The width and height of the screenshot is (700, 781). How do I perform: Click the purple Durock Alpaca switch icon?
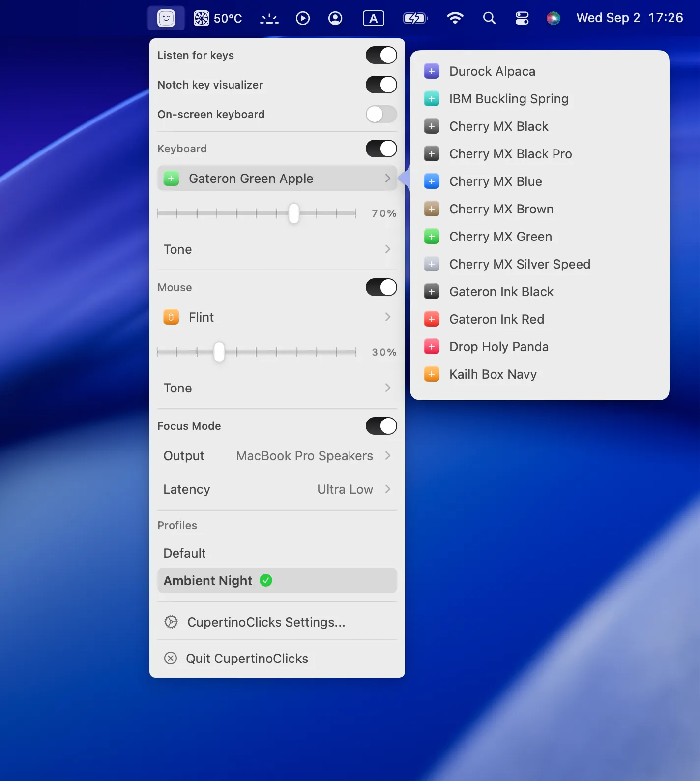(x=432, y=71)
